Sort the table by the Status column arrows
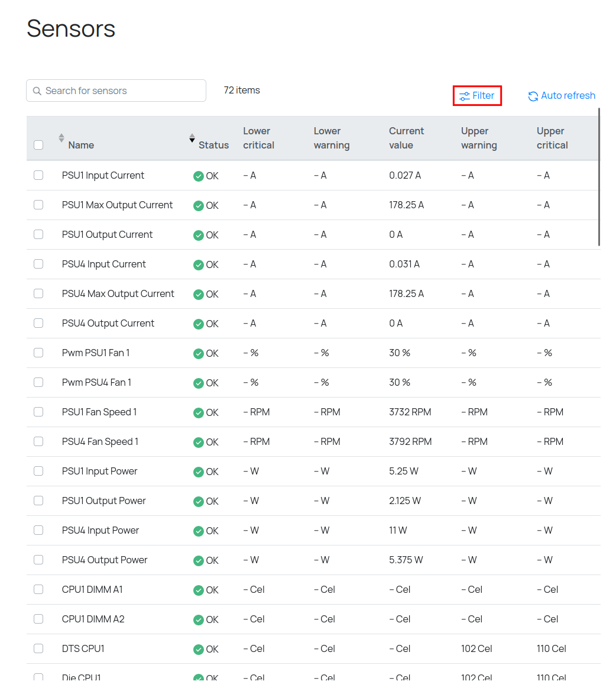 tap(192, 138)
